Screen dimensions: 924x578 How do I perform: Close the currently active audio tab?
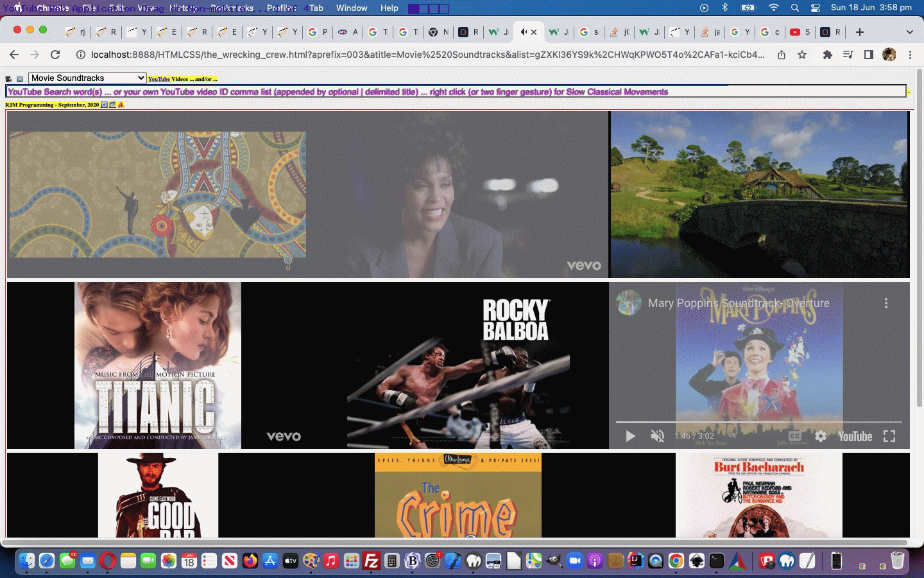534,32
